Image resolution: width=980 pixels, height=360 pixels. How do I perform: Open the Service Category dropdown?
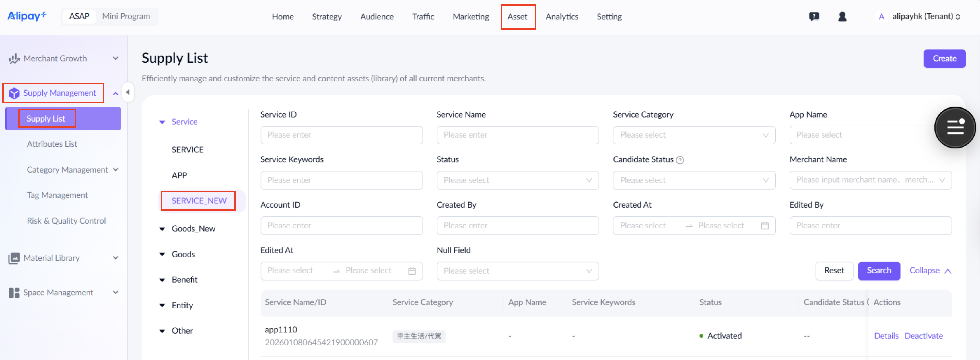(x=694, y=135)
